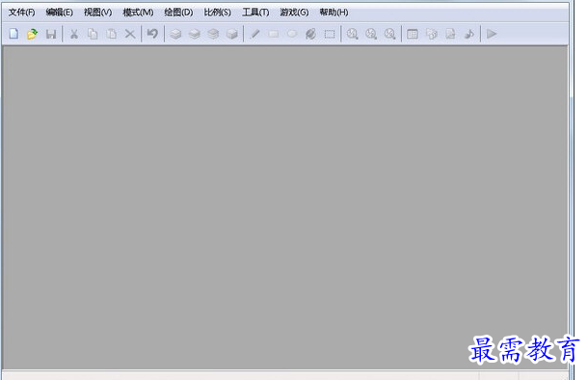The height and width of the screenshot is (380, 588).
Task: Switch to the event layer cube icon
Action: [232, 34]
